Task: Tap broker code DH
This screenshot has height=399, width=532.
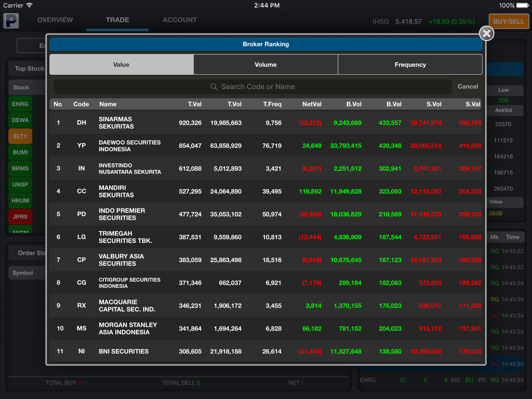Action: (x=82, y=123)
